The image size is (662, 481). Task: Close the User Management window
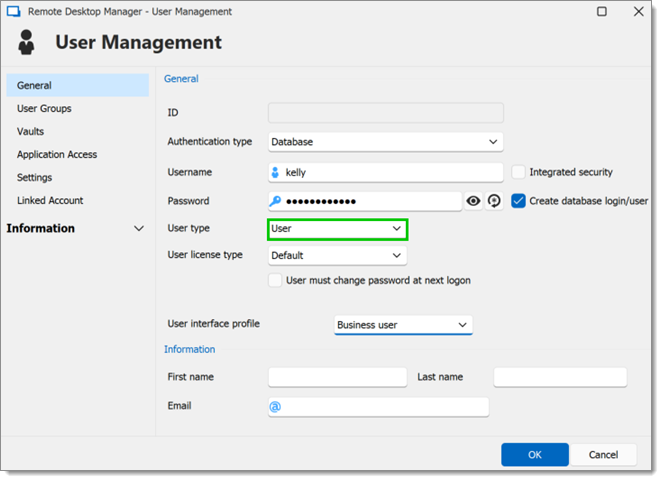639,11
